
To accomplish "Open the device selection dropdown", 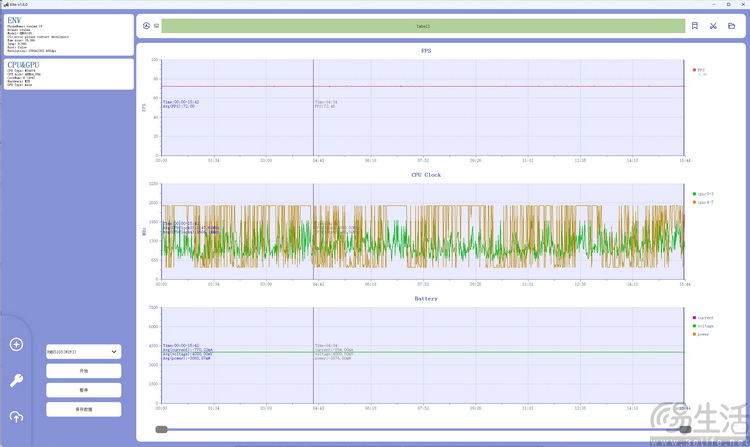I will [x=83, y=352].
